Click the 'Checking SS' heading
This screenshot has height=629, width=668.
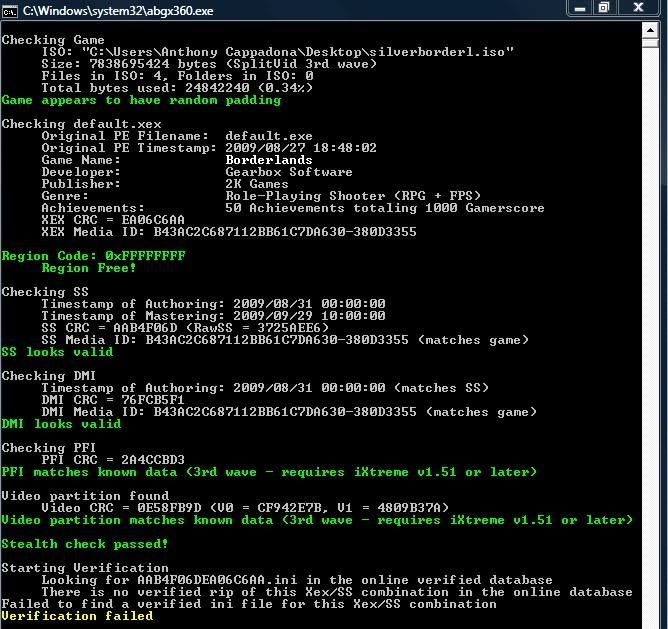tap(45, 292)
